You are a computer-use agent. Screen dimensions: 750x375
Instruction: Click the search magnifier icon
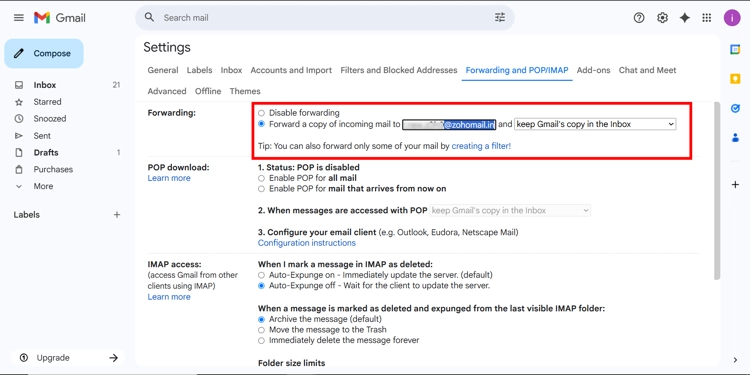tap(149, 18)
